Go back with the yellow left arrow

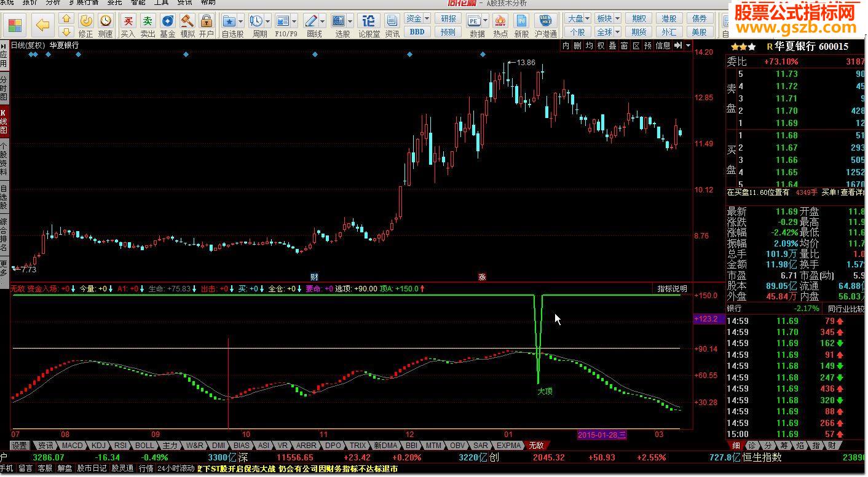click(x=42, y=25)
